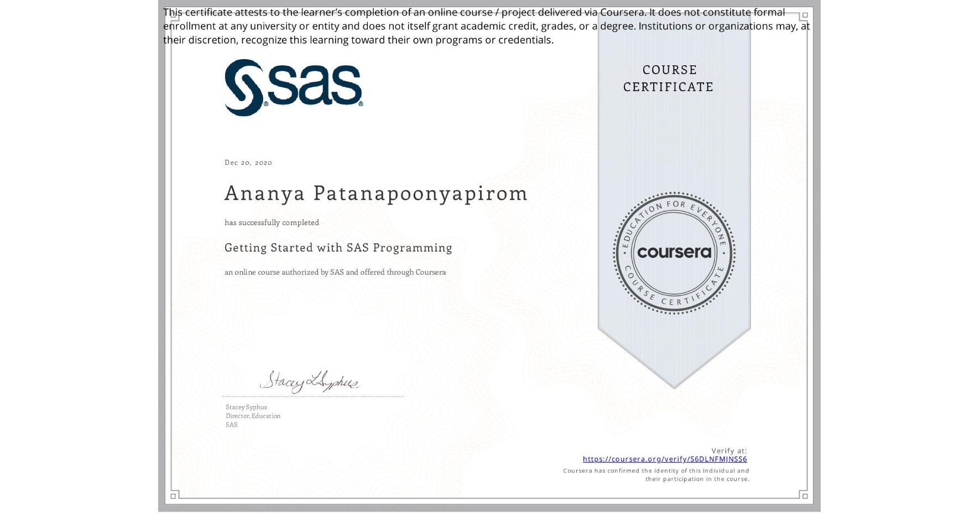Click the SAS logo
Viewport: 980px width, 513px height.
[x=294, y=87]
